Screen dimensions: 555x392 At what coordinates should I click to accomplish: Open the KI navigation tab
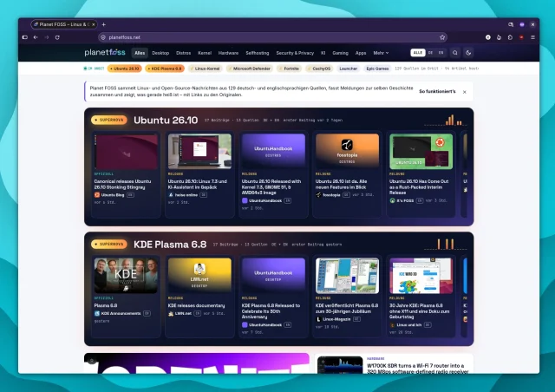pyautogui.click(x=323, y=53)
